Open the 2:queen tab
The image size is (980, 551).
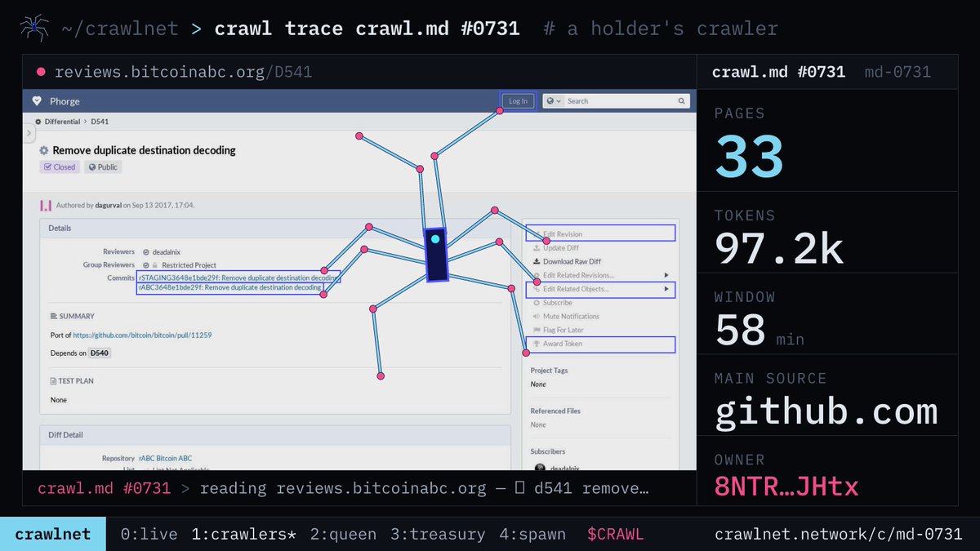pos(343,535)
